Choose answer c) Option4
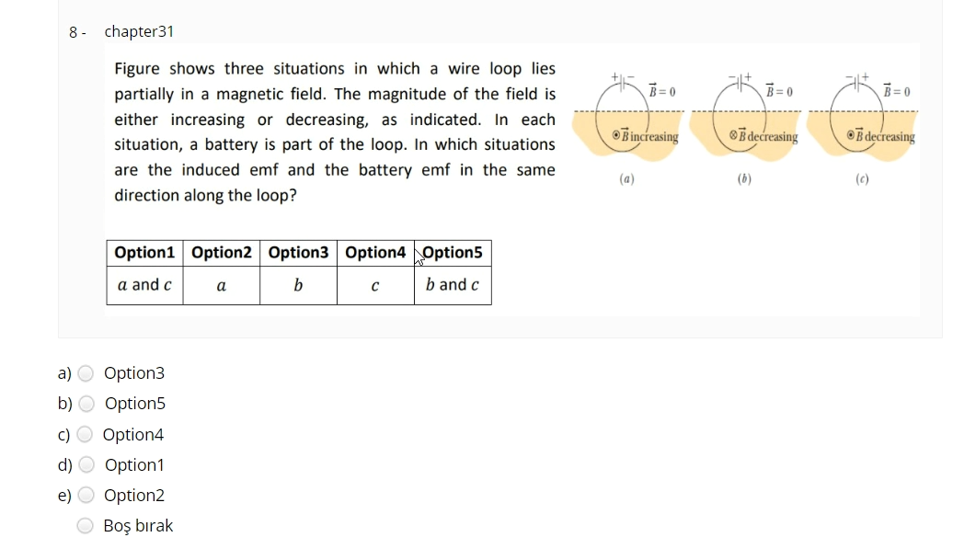The image size is (964, 560). (x=85, y=435)
